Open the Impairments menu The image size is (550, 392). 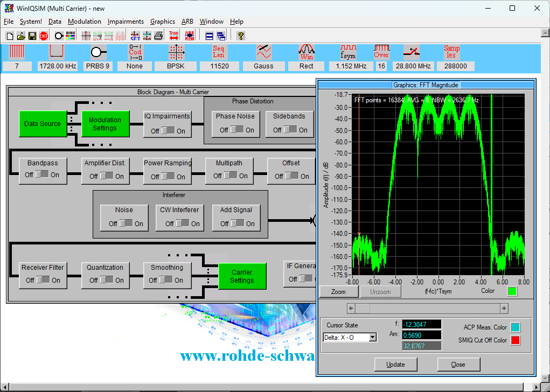tap(126, 22)
